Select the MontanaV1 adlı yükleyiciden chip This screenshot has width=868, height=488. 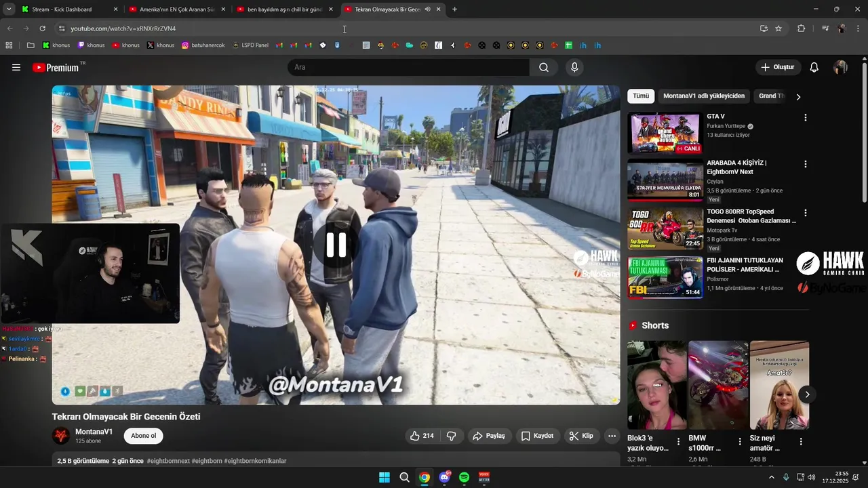point(704,96)
